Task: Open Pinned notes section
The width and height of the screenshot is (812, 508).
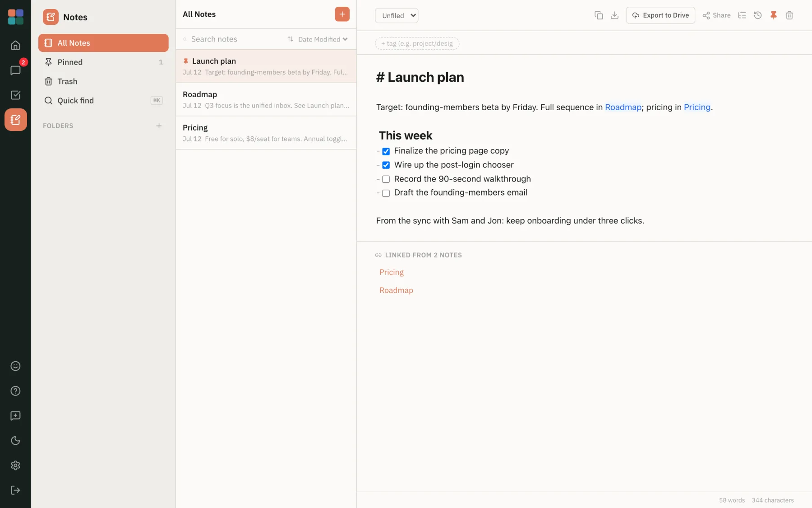Action: tap(103, 62)
